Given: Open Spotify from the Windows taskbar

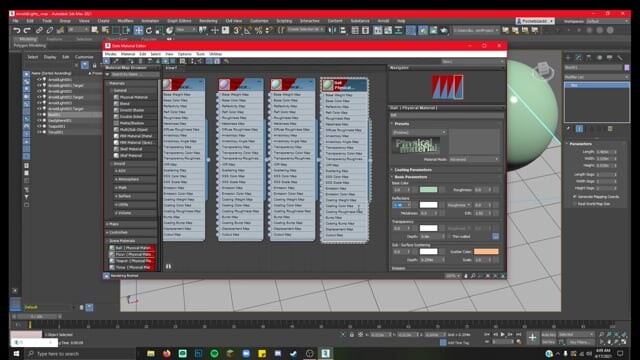Looking at the screenshot, I should (x=214, y=353).
